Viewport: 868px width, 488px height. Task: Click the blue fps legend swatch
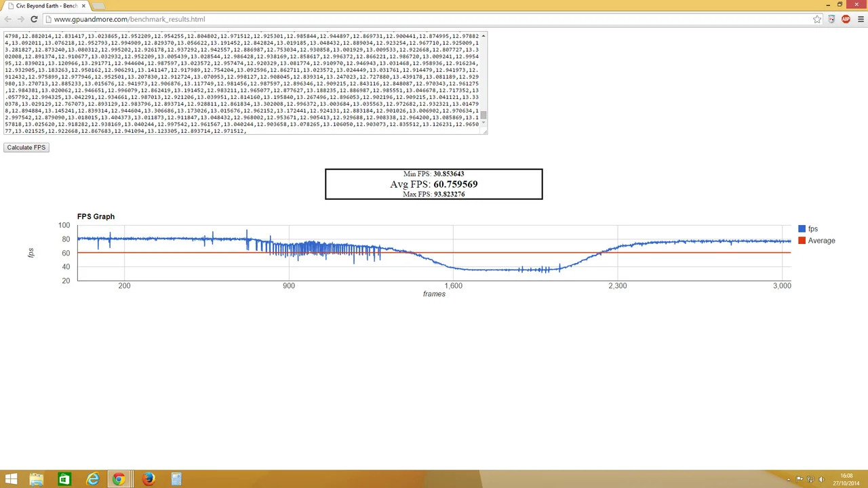802,229
